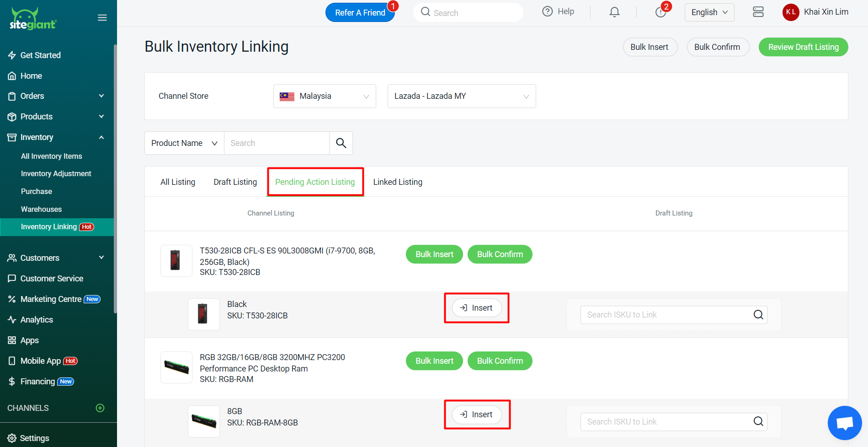Screen dimensions: 868x447
Task: Click the Review Draft Listing button
Action: click(x=803, y=47)
